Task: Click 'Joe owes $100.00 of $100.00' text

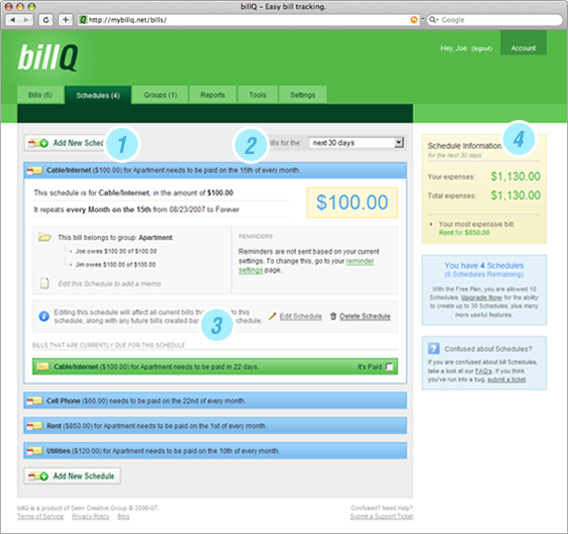Action: 116,251
